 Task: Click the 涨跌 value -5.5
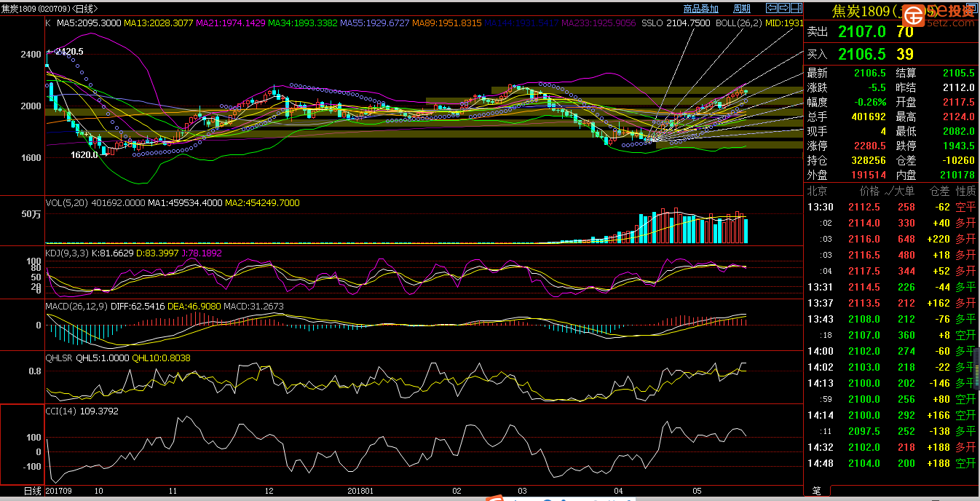876,87
